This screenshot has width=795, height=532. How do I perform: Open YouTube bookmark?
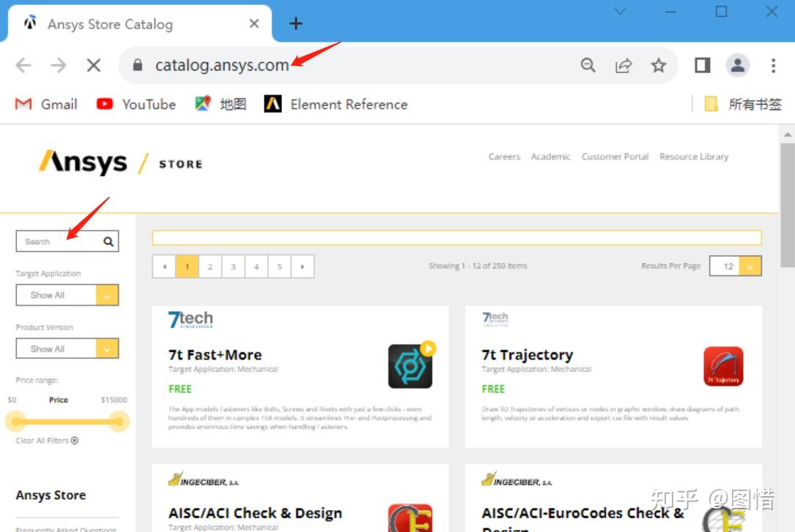point(136,104)
